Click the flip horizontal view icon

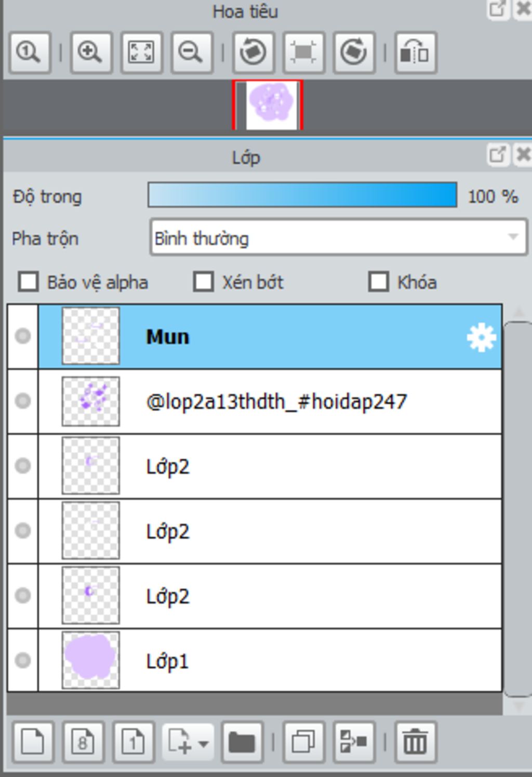tap(416, 52)
